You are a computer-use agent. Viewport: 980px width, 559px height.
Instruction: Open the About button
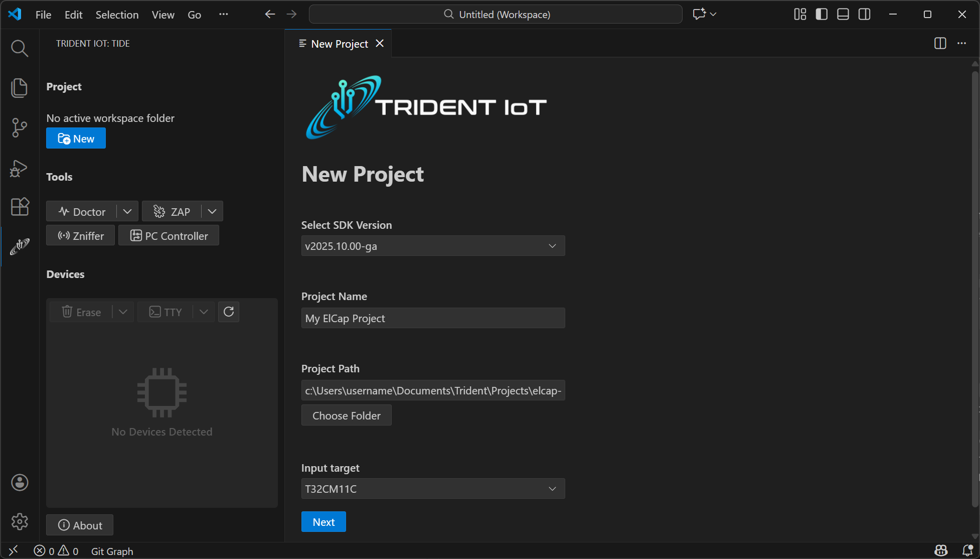click(x=80, y=525)
